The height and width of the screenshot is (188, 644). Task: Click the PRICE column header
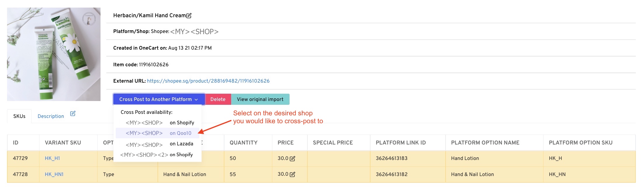(x=285, y=142)
